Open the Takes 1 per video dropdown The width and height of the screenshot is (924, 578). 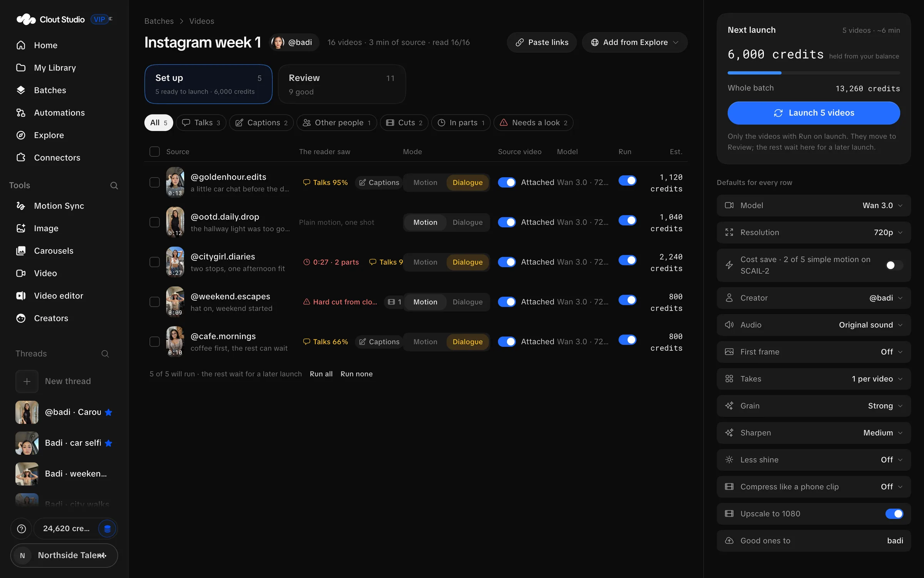(x=814, y=379)
